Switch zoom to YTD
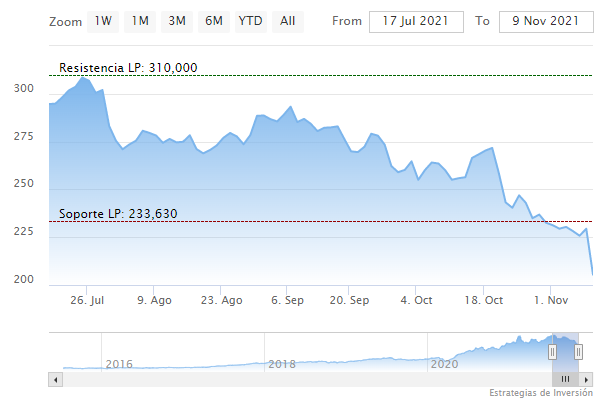Screen dimensions: 613x406 click(x=250, y=21)
